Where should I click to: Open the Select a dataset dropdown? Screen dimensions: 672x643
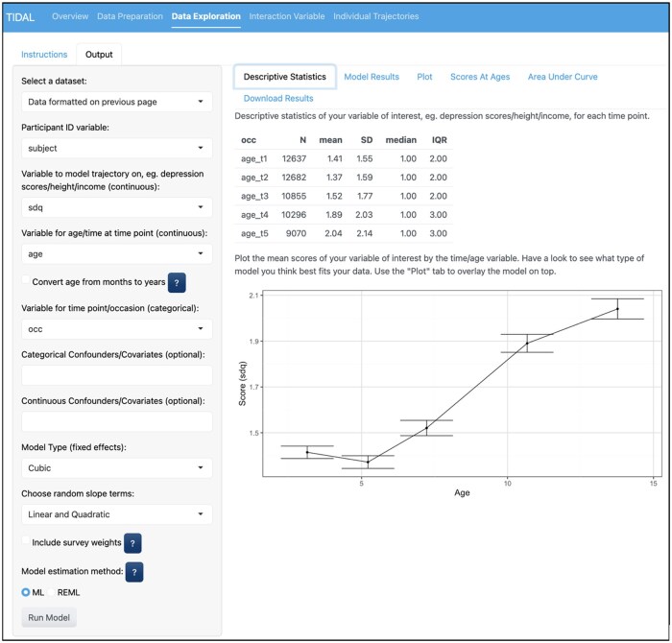click(116, 102)
